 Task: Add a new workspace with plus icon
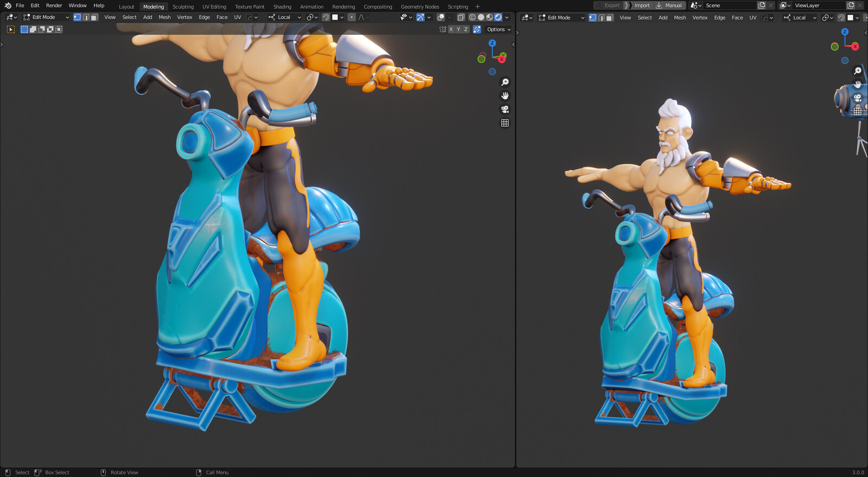point(477,7)
